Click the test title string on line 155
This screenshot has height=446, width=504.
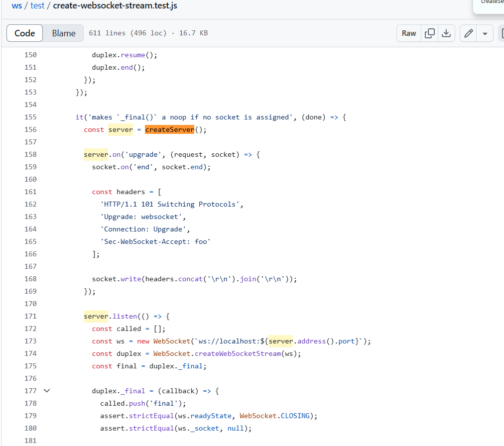190,117
